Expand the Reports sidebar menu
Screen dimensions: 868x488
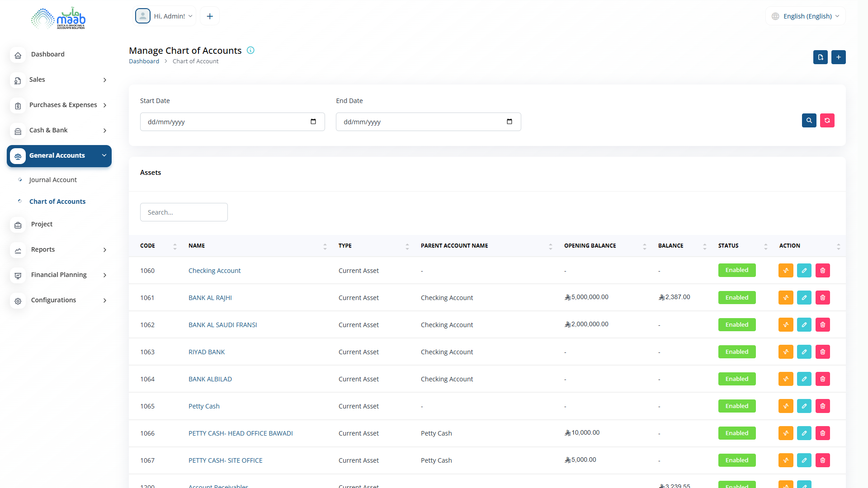click(x=59, y=250)
